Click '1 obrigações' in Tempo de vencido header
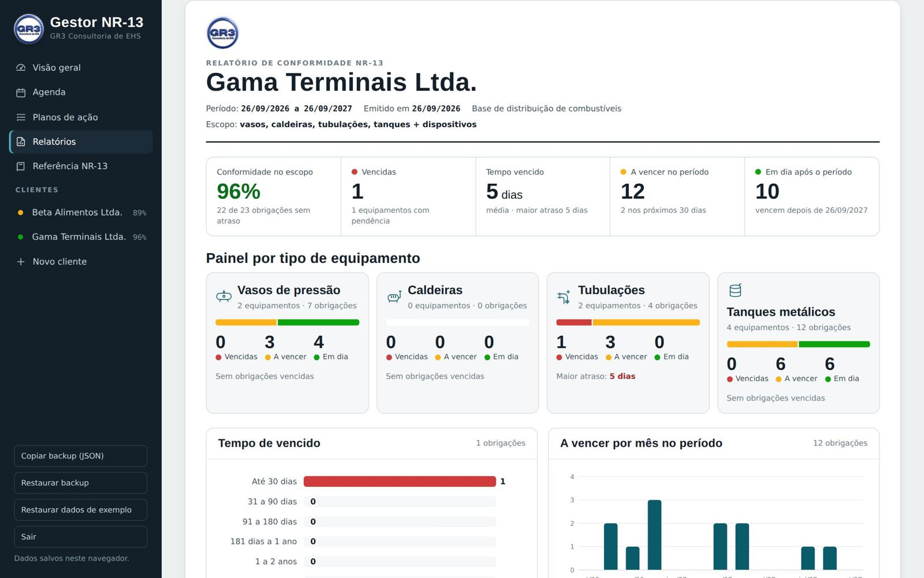This screenshot has width=924, height=578. point(501,443)
